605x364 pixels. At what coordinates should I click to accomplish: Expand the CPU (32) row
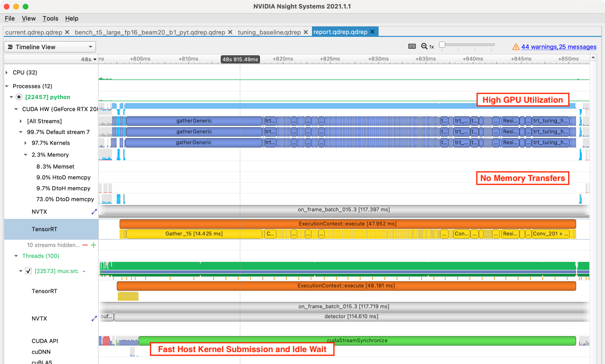point(7,72)
